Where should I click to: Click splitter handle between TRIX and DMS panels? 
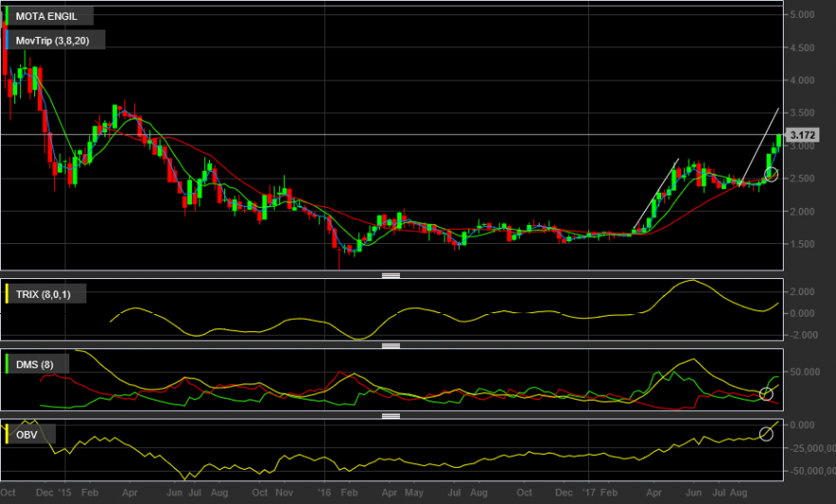390,345
